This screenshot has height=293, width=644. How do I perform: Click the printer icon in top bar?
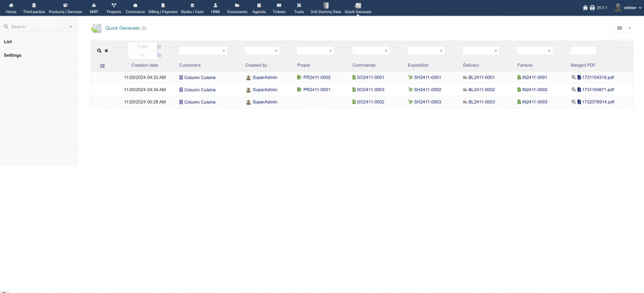pos(592,8)
